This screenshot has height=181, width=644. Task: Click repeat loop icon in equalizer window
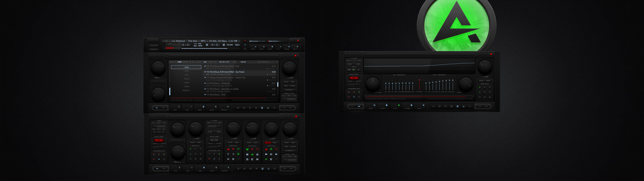click(x=458, y=106)
